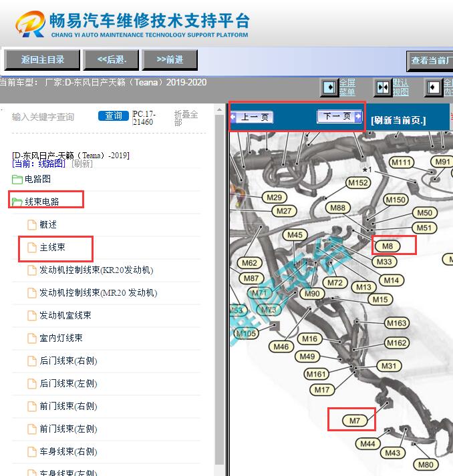Image resolution: width=453 pixels, height=476 pixels.
Task: Click connector label M45 in the diagram
Action: (x=295, y=235)
